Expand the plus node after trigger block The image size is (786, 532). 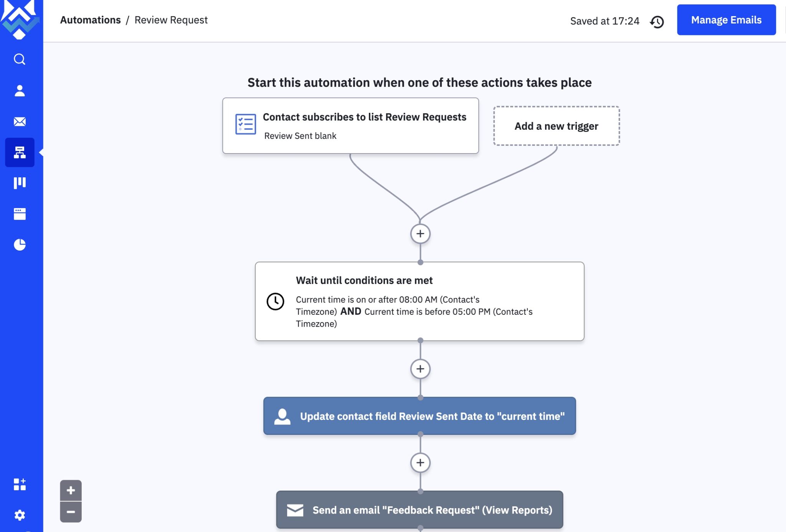point(420,233)
